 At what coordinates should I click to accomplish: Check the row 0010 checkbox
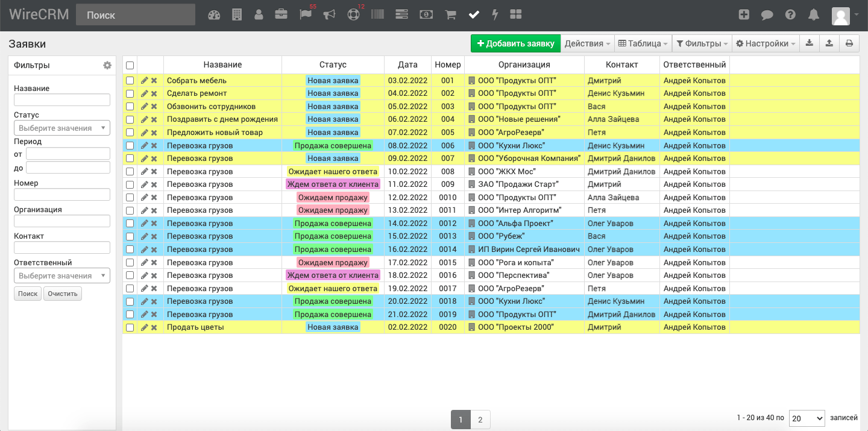click(x=130, y=197)
